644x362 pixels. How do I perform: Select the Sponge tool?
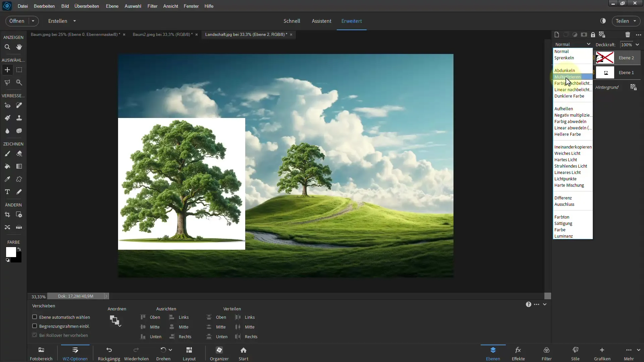(x=19, y=131)
